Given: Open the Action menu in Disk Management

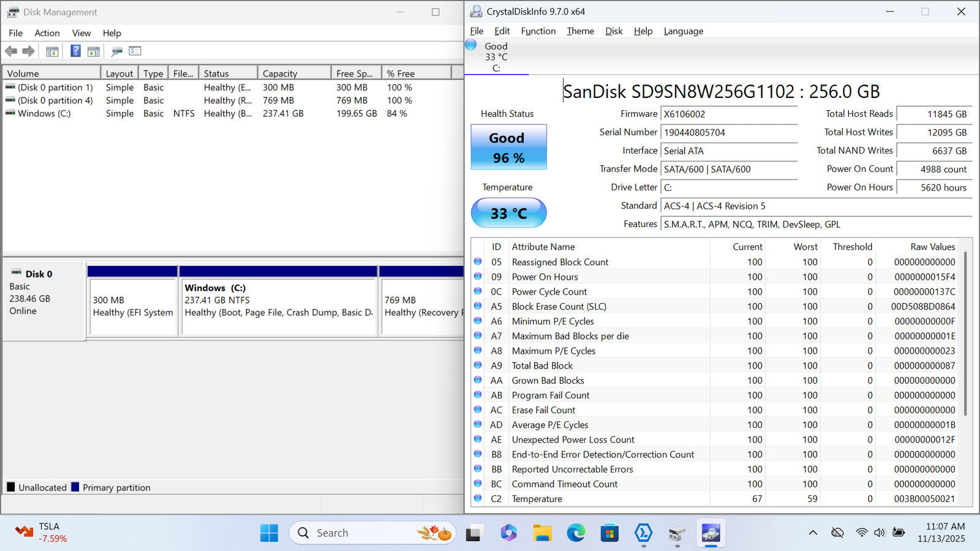Looking at the screenshot, I should point(47,33).
